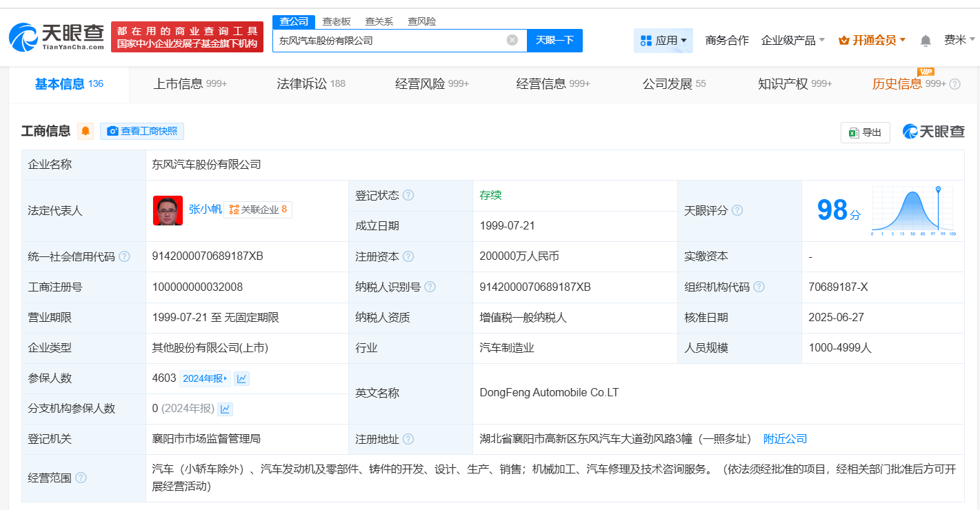Click help icon beside 登记状态

[x=408, y=195]
